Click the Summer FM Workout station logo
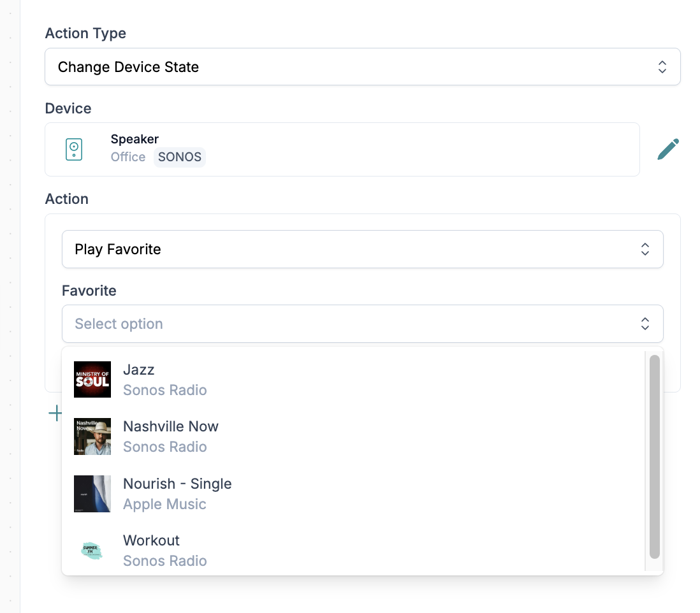The height and width of the screenshot is (613, 700). (x=92, y=550)
